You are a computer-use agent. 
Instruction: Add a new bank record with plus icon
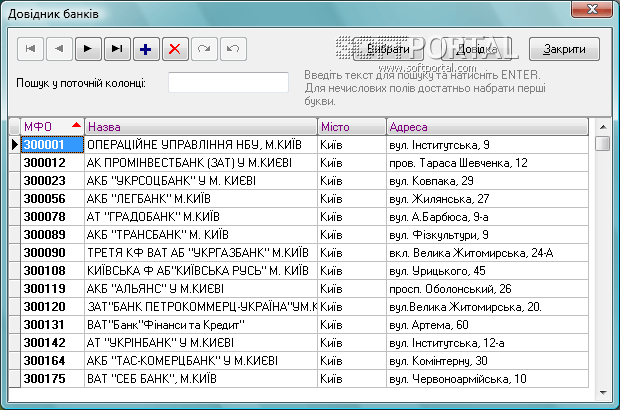146,49
